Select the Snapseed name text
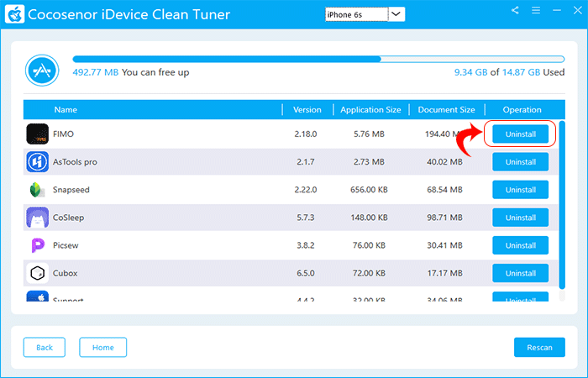Viewport: 588px width, 378px height. (71, 189)
